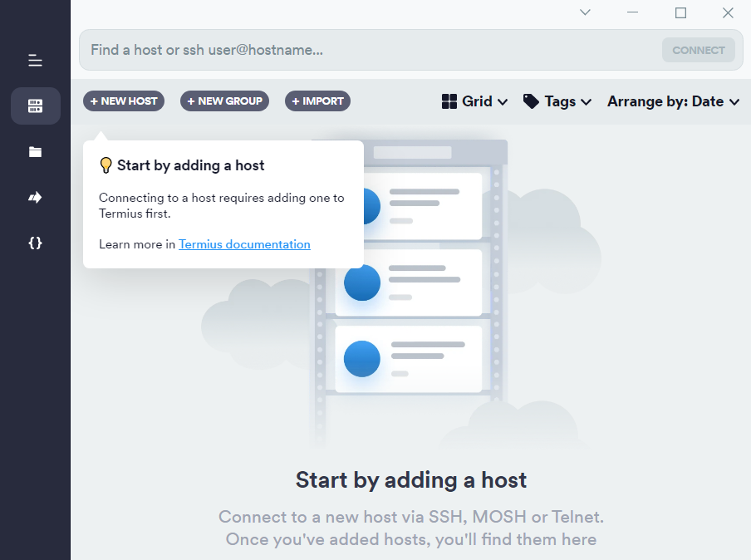Click the Grid view squares icon
The width and height of the screenshot is (751, 560).
point(449,101)
